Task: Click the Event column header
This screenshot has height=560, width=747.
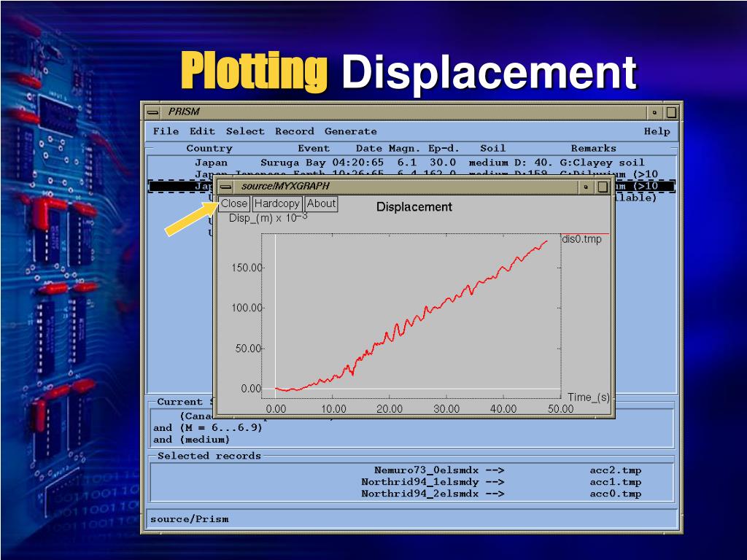Action: pos(314,148)
